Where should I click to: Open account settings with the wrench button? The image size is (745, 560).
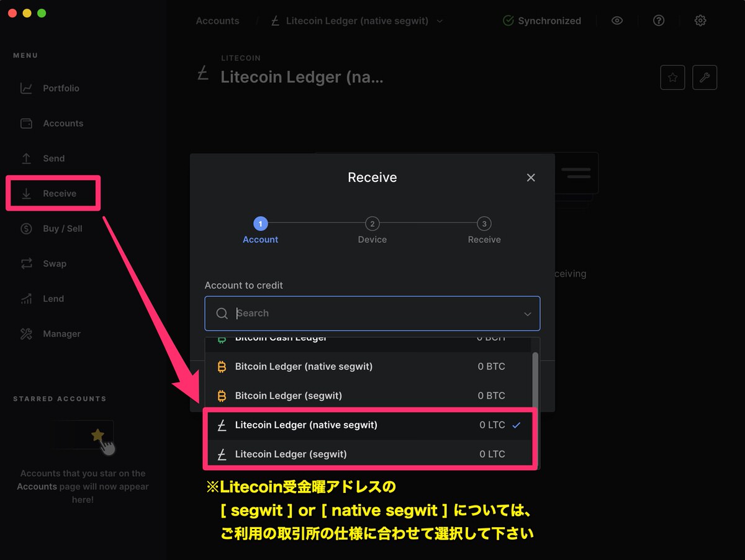[705, 78]
